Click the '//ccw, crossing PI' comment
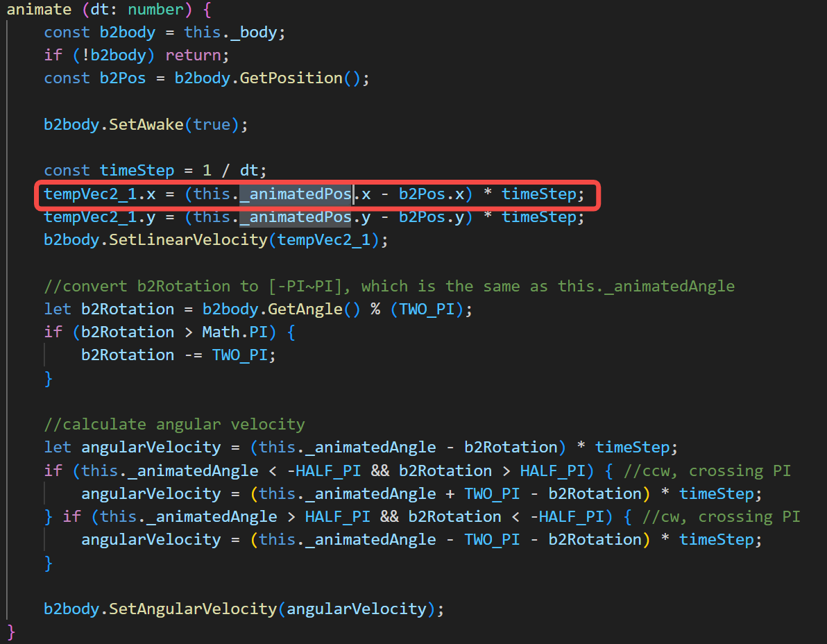 click(707, 471)
